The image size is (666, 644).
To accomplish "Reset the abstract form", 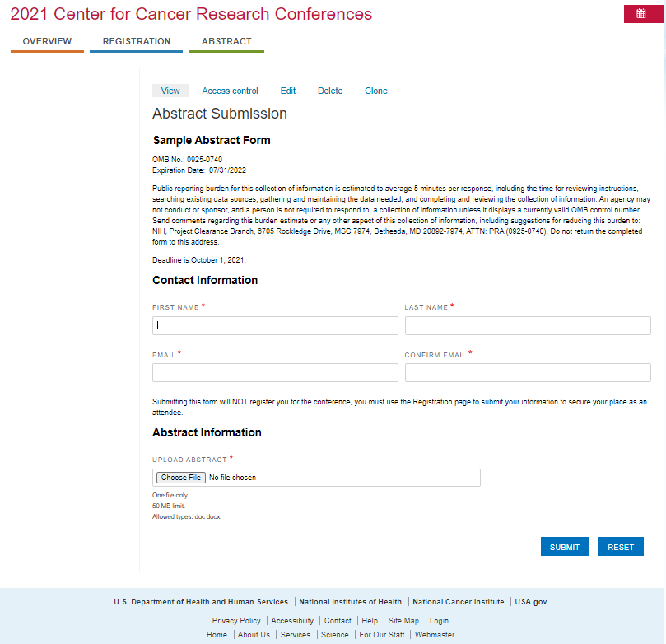I will coord(621,547).
